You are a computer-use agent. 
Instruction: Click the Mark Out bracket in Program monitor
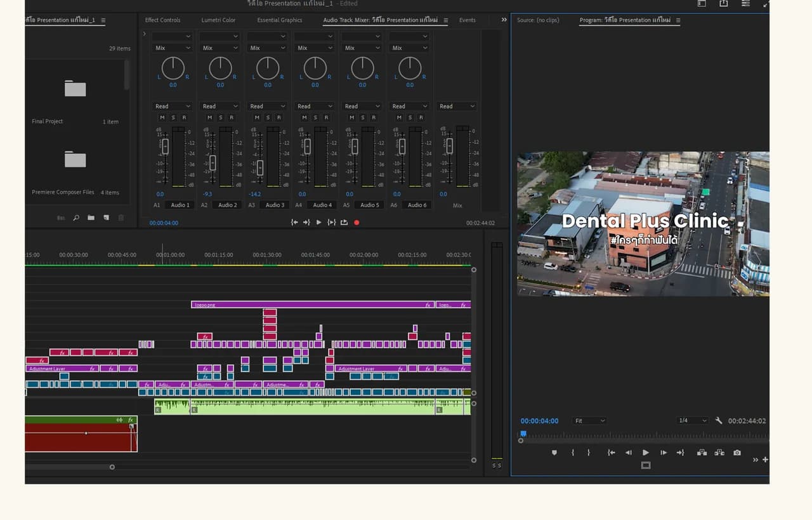[x=589, y=453]
